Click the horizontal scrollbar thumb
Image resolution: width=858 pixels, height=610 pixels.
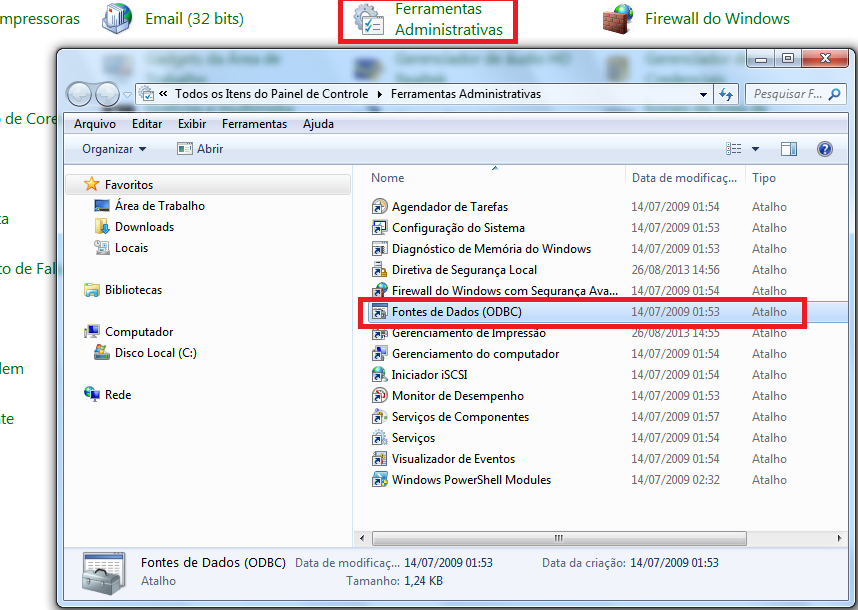[559, 538]
